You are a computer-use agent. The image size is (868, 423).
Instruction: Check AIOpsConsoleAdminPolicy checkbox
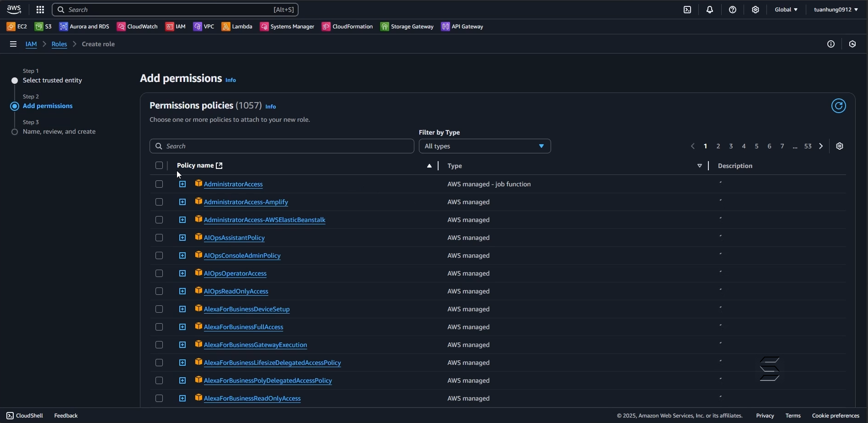click(x=159, y=255)
